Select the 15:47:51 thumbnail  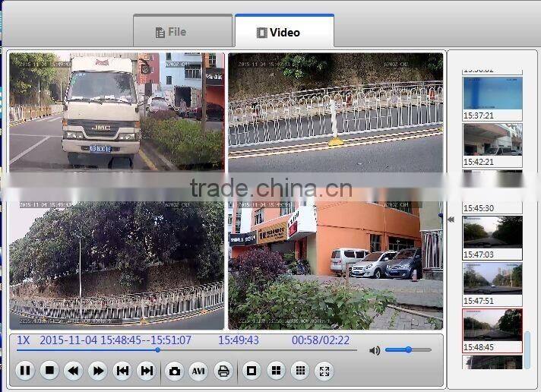492,284
